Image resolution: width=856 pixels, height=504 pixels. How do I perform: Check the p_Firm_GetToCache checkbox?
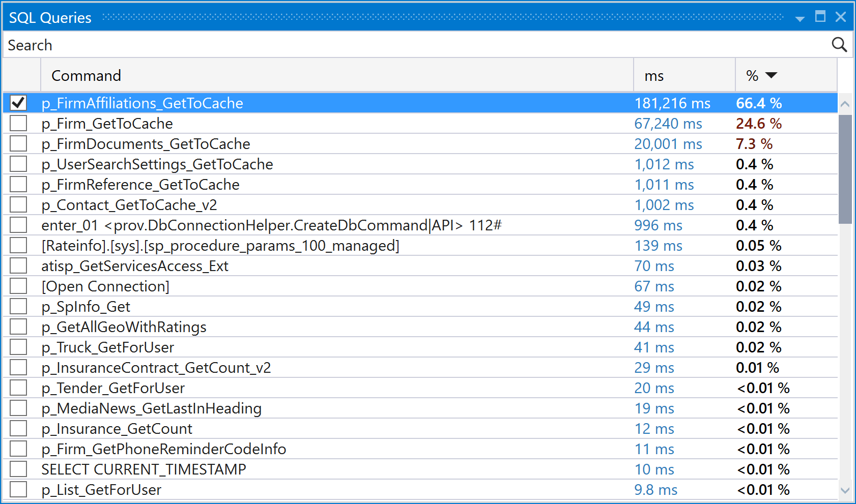coord(18,123)
